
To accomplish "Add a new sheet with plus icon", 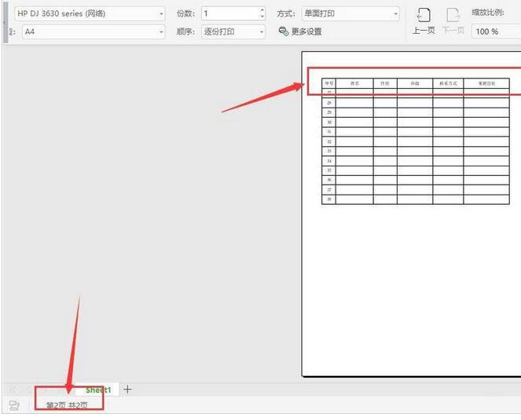I will 128,389.
